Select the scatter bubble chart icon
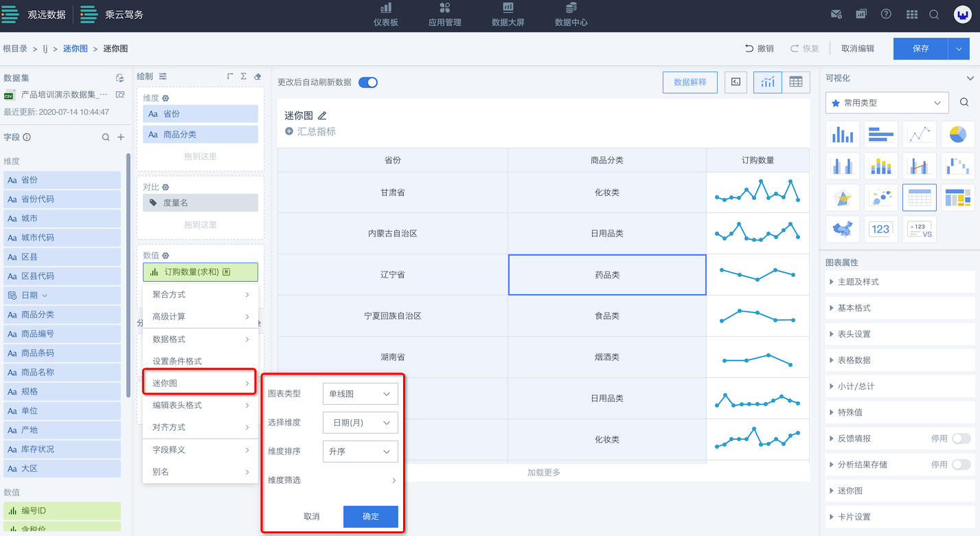 [880, 198]
